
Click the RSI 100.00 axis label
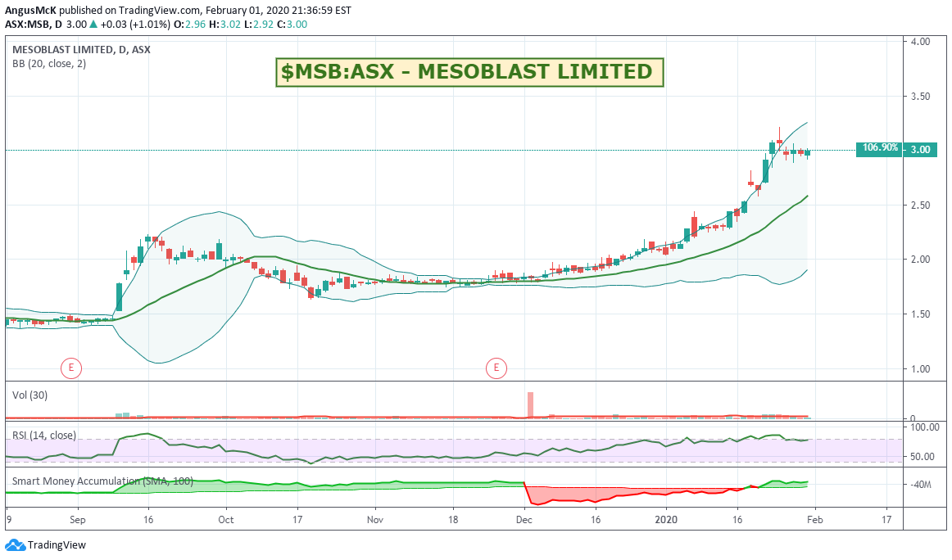tap(924, 427)
